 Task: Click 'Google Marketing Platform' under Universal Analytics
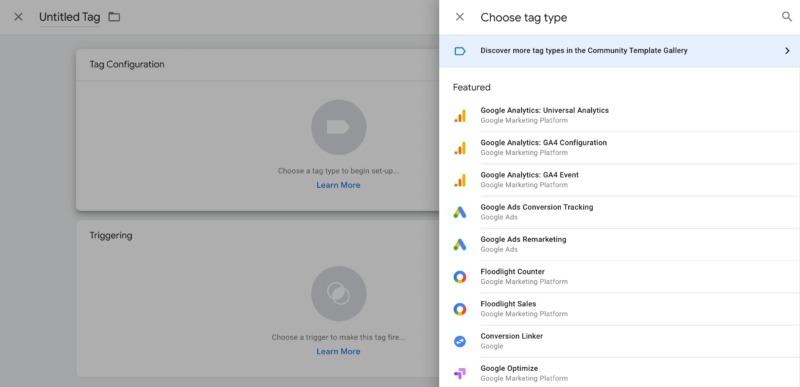pos(524,121)
